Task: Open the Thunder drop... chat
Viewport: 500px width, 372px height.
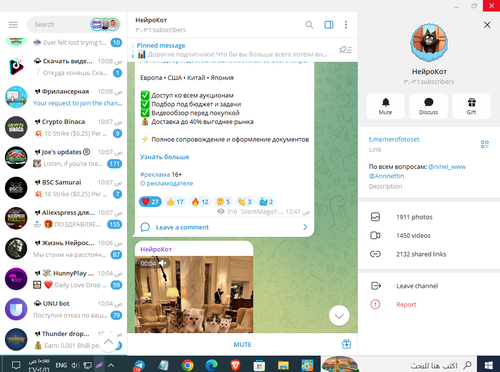Action: tap(63, 340)
